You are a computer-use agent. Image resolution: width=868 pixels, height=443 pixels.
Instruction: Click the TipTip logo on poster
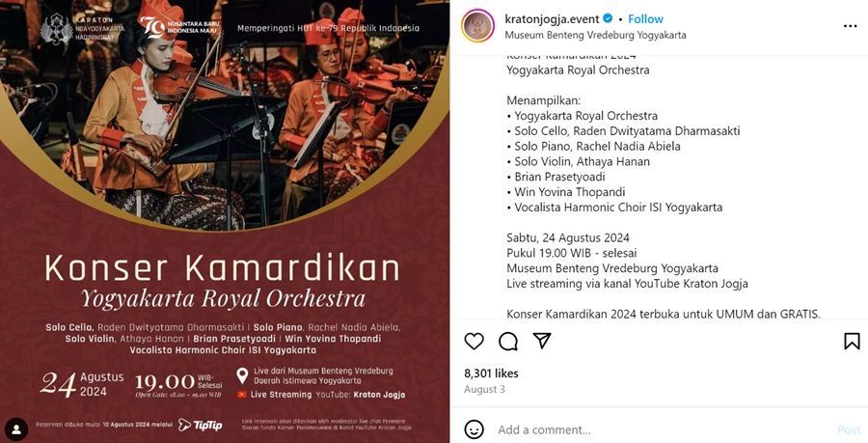point(201,425)
